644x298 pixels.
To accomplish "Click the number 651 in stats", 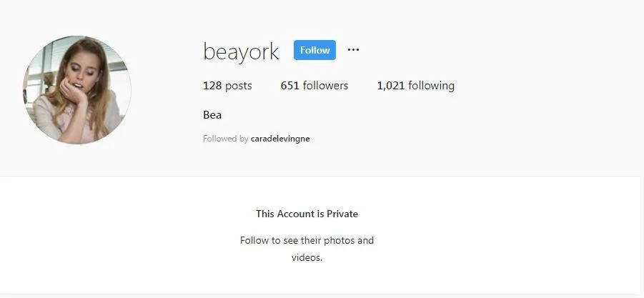I will tap(290, 86).
